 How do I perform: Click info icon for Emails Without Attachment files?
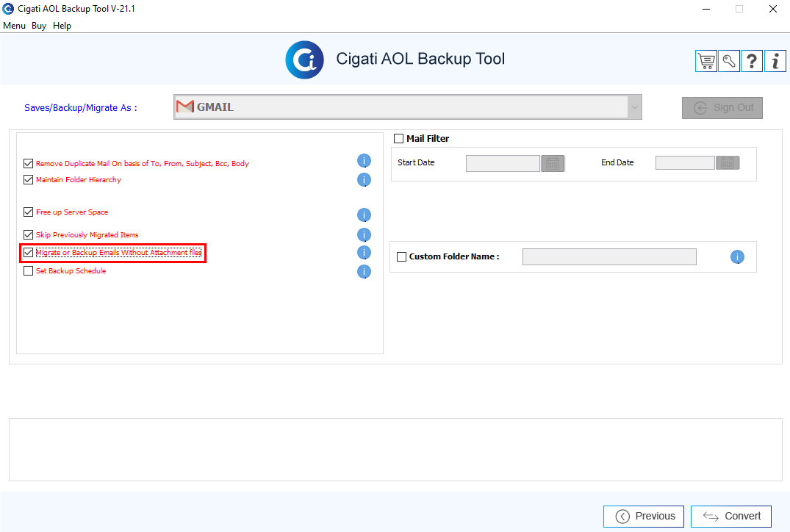(x=364, y=252)
